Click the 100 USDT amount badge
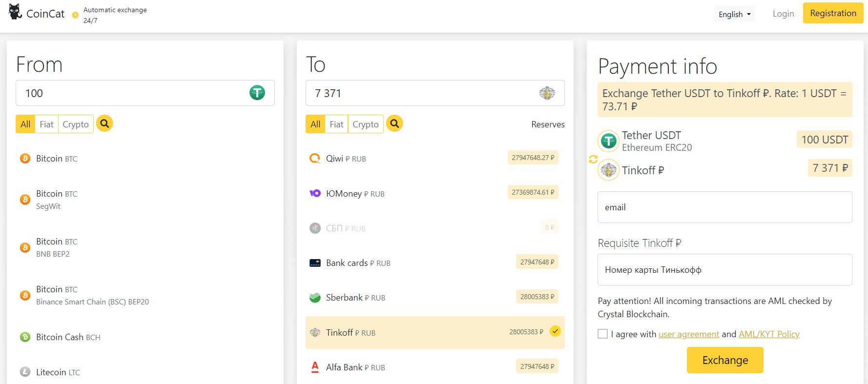868x384 pixels. [x=825, y=140]
